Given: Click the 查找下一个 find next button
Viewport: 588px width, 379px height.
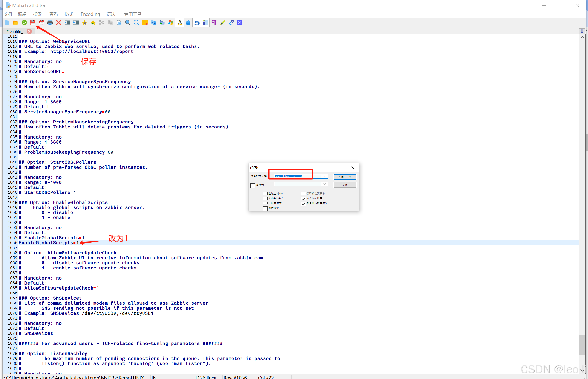Looking at the screenshot, I should tap(345, 177).
